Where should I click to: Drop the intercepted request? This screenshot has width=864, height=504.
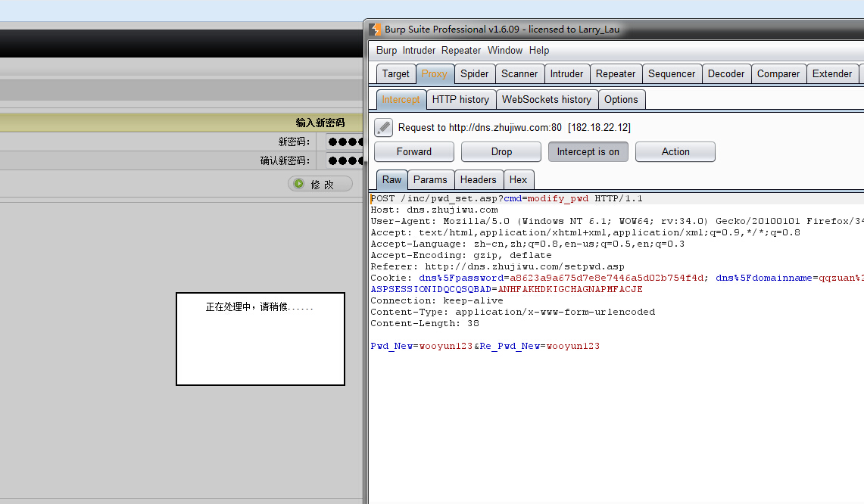click(501, 151)
